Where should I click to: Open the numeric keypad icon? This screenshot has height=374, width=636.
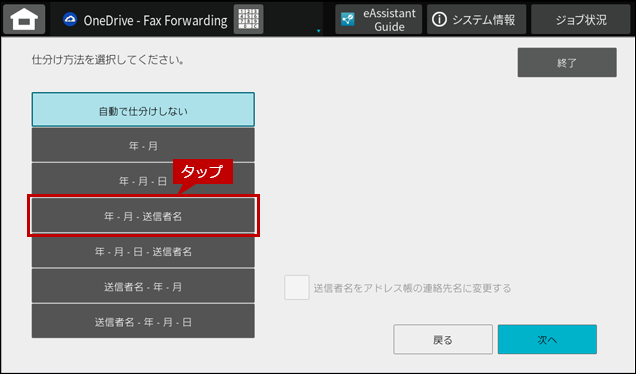(248, 19)
